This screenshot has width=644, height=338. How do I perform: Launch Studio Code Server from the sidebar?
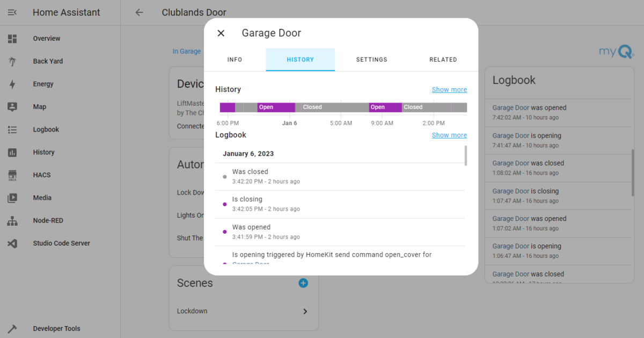tap(13, 243)
